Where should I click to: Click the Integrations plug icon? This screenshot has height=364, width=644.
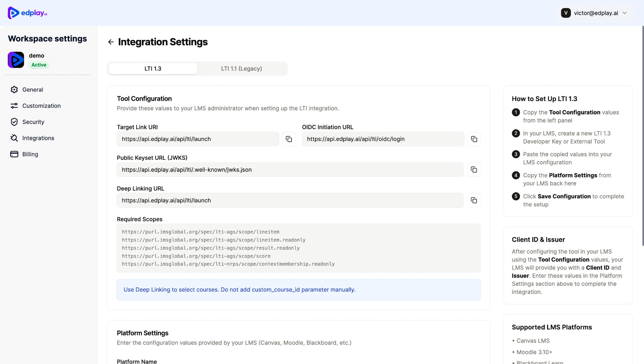pyautogui.click(x=14, y=138)
